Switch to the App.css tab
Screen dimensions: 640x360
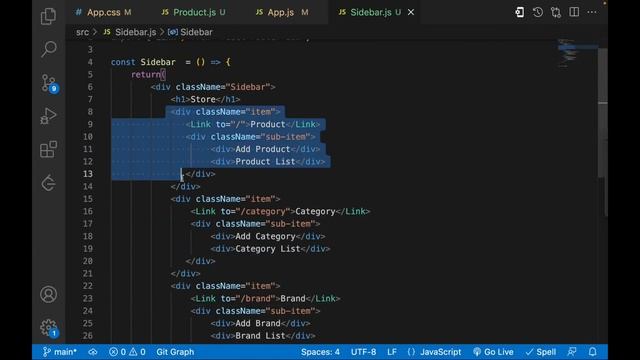pyautogui.click(x=104, y=12)
